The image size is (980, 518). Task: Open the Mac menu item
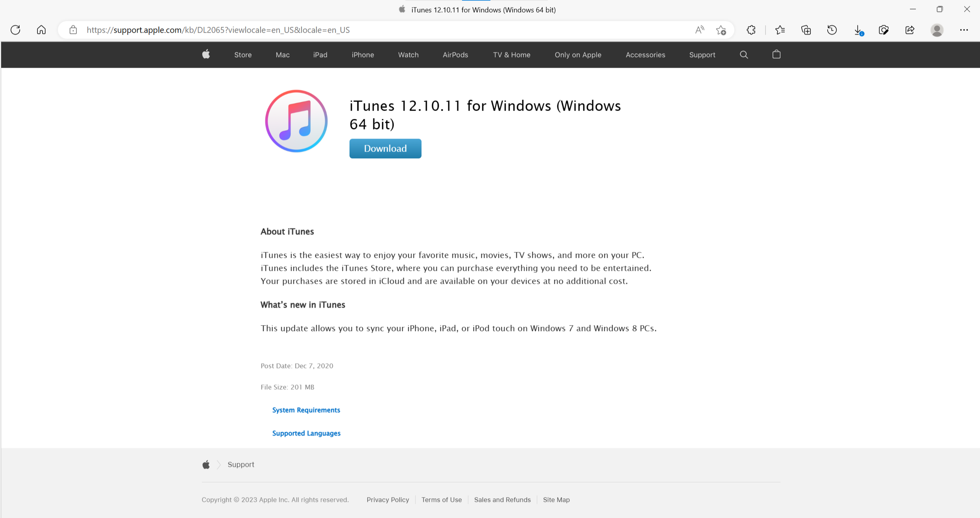tap(283, 55)
